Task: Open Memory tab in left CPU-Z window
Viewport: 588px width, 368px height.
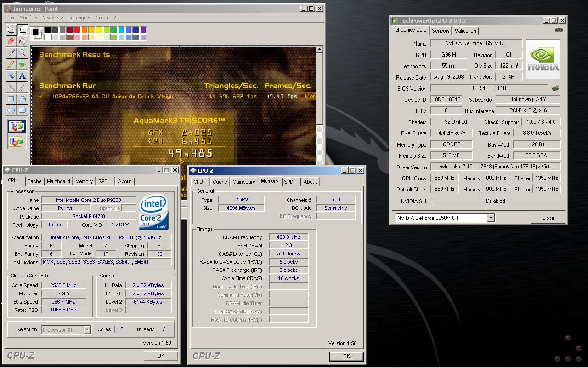Action: [x=84, y=181]
